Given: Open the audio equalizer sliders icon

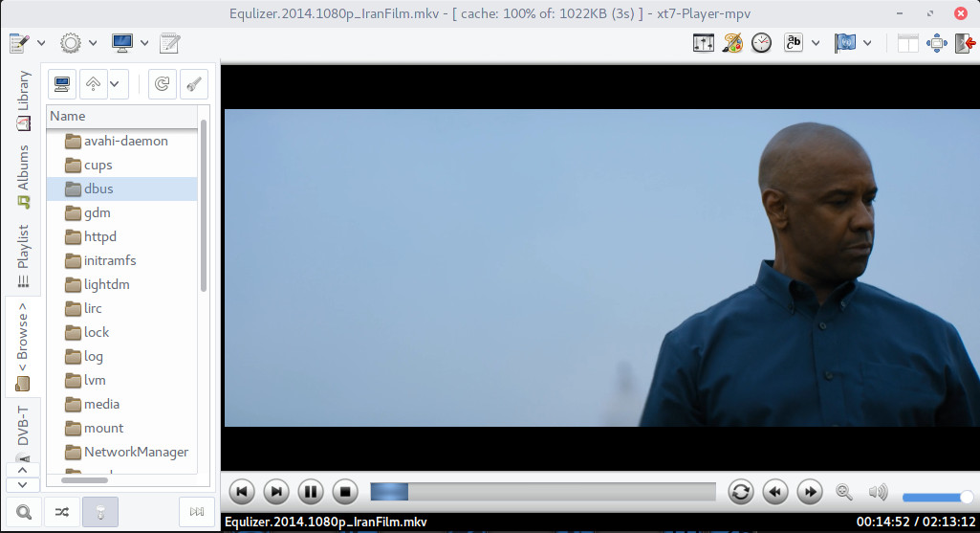Looking at the screenshot, I should coord(703,43).
